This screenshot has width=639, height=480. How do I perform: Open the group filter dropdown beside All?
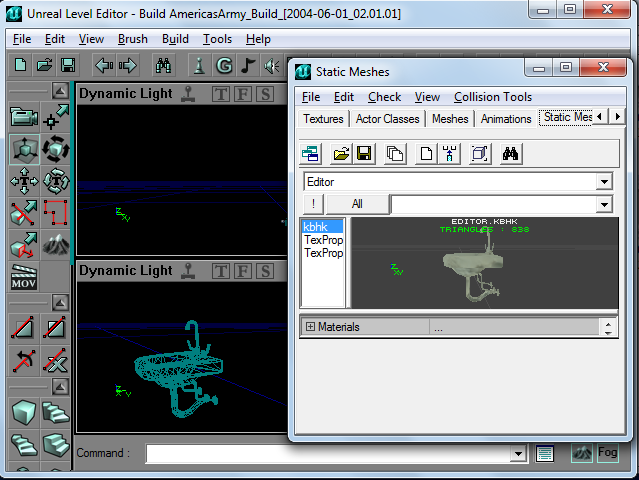coord(604,205)
